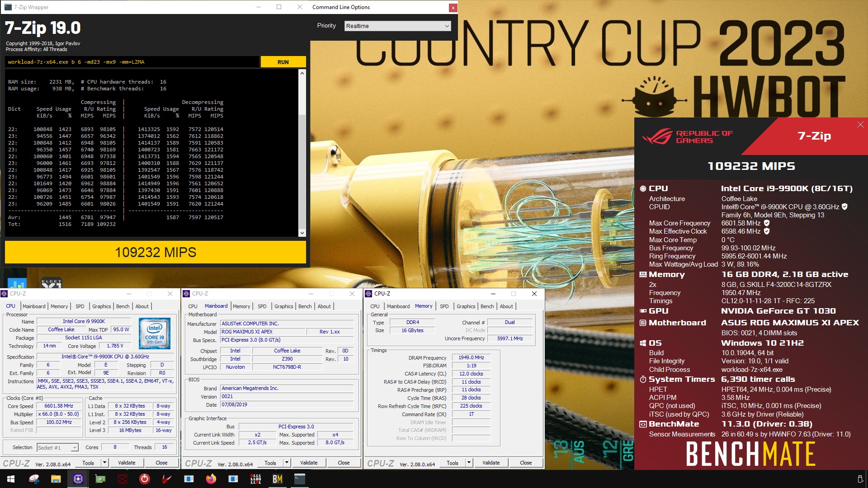Click the up arrow of the benchmark output scrollbar
This screenshot has width=868, height=488.
point(302,73)
